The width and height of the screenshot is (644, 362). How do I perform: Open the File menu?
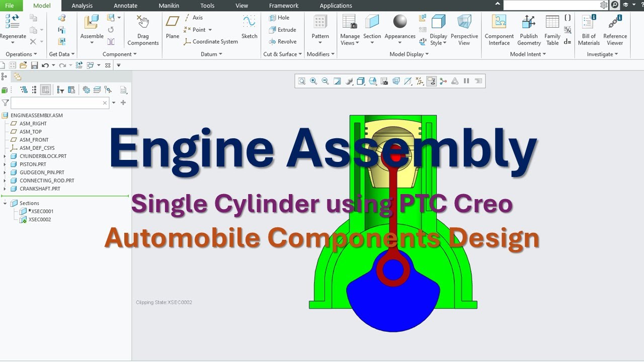(x=10, y=6)
